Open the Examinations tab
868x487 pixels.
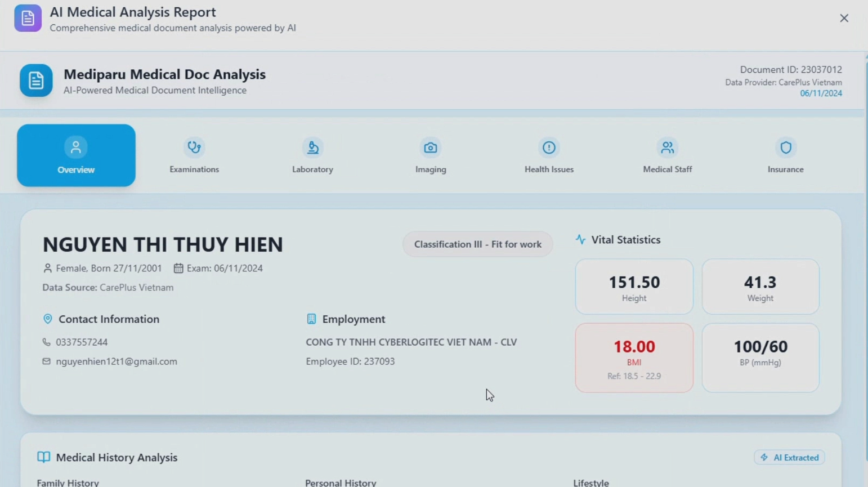194,156
